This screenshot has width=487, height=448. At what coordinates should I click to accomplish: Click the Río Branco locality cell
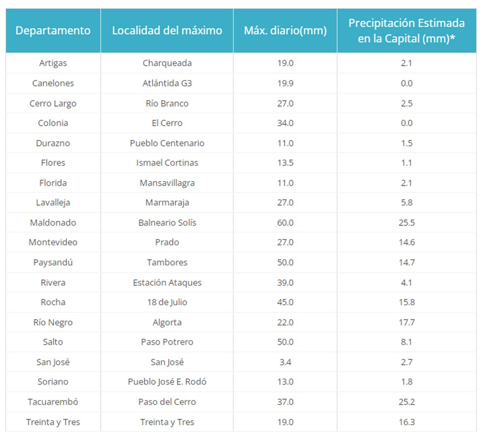pos(167,103)
